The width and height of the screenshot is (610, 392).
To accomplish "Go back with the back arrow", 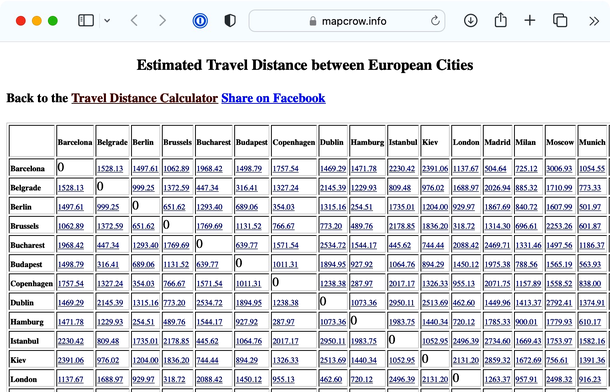I will 134,21.
